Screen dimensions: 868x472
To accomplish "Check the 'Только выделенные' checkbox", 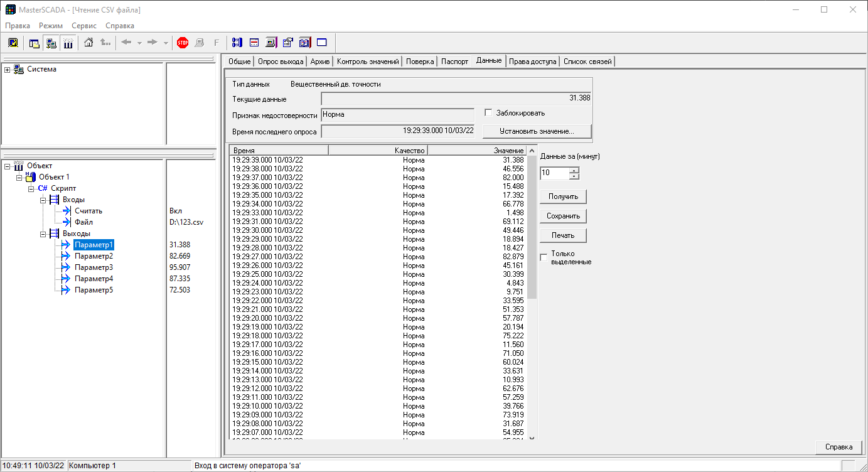I will tap(544, 257).
